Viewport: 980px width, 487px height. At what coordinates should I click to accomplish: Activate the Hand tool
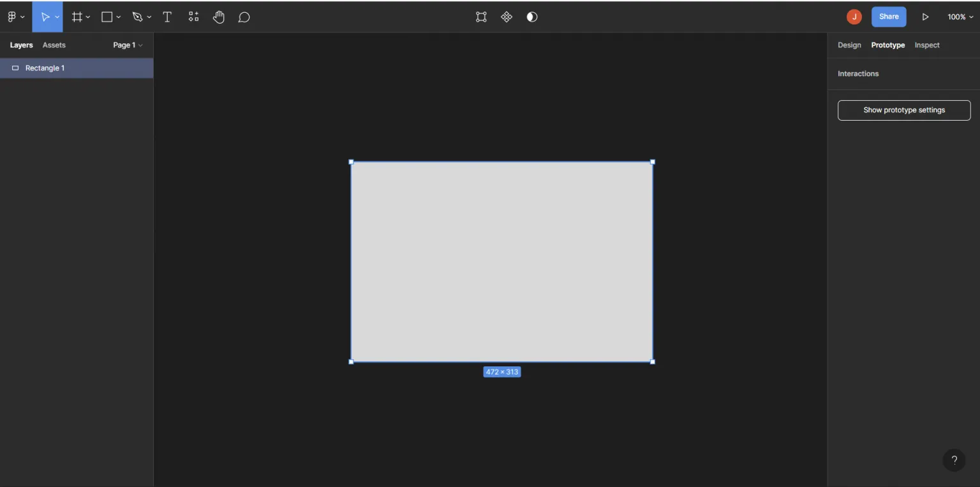point(219,17)
